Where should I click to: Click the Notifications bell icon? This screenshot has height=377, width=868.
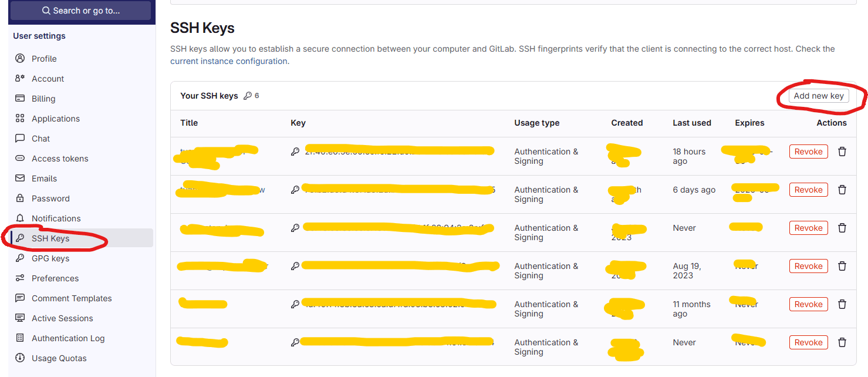(x=19, y=218)
